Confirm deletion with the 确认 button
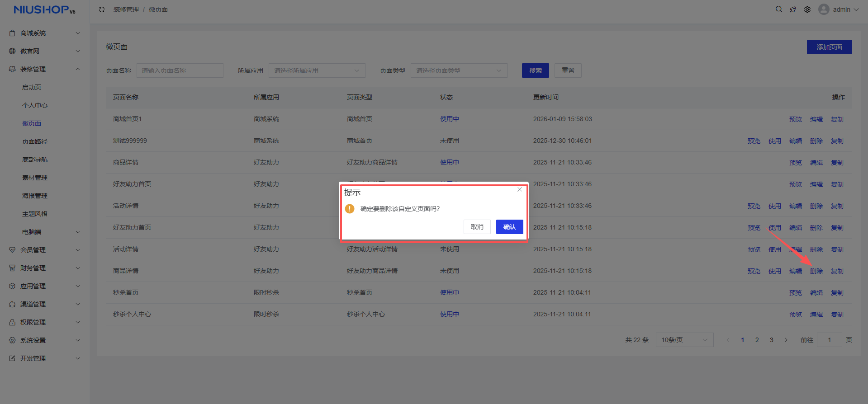868x404 pixels. coord(509,227)
